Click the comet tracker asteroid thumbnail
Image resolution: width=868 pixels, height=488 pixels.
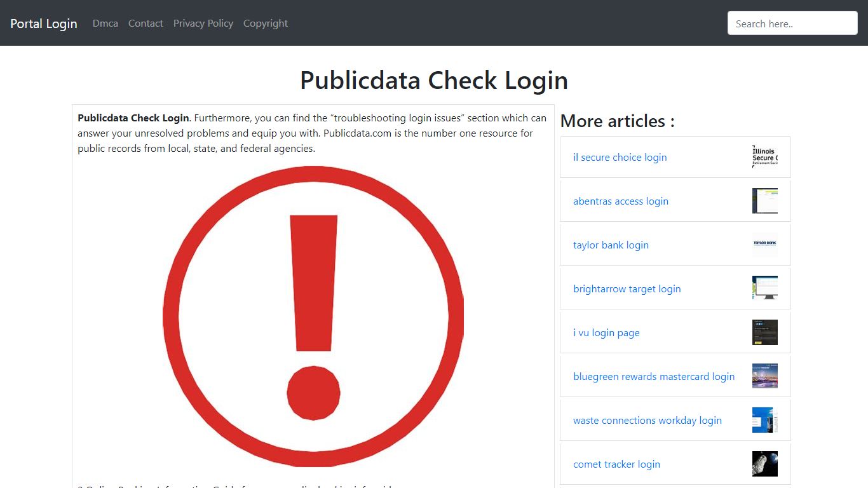[x=765, y=464]
